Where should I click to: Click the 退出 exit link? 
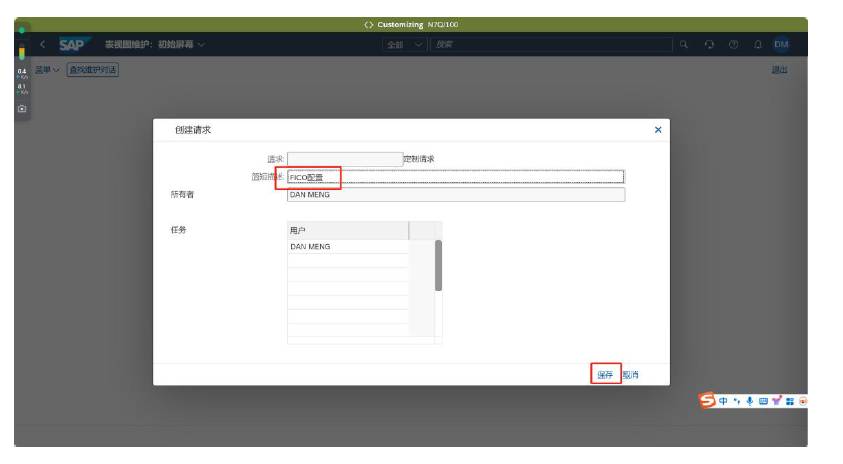(x=779, y=70)
